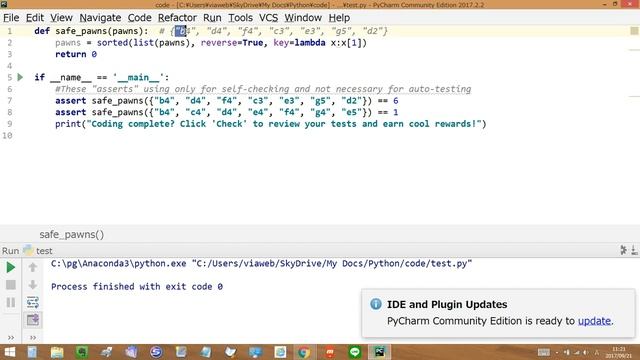Hide the Run tool window

[634, 250]
